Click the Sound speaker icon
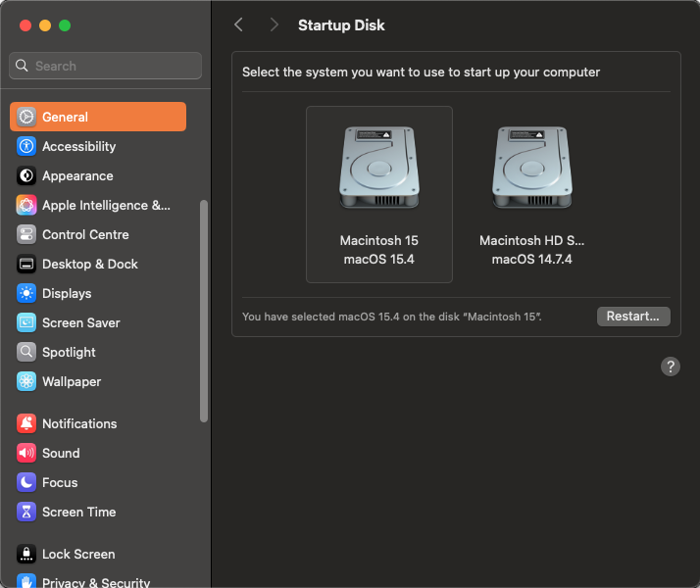Viewport: 700px width, 588px height. pos(26,454)
